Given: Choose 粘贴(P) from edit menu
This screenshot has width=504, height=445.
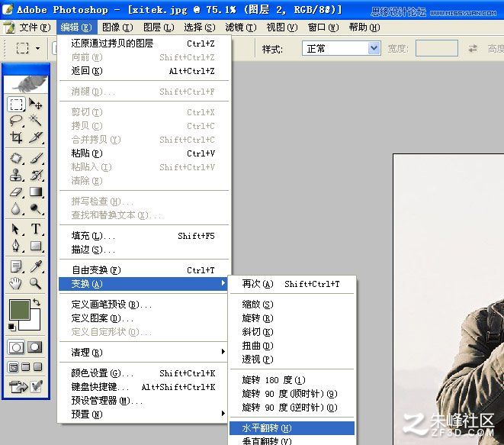Looking at the screenshot, I should (x=143, y=153).
